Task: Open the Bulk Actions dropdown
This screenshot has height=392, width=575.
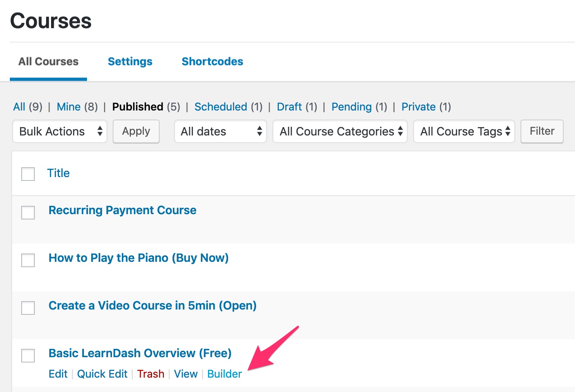Action: [x=59, y=131]
